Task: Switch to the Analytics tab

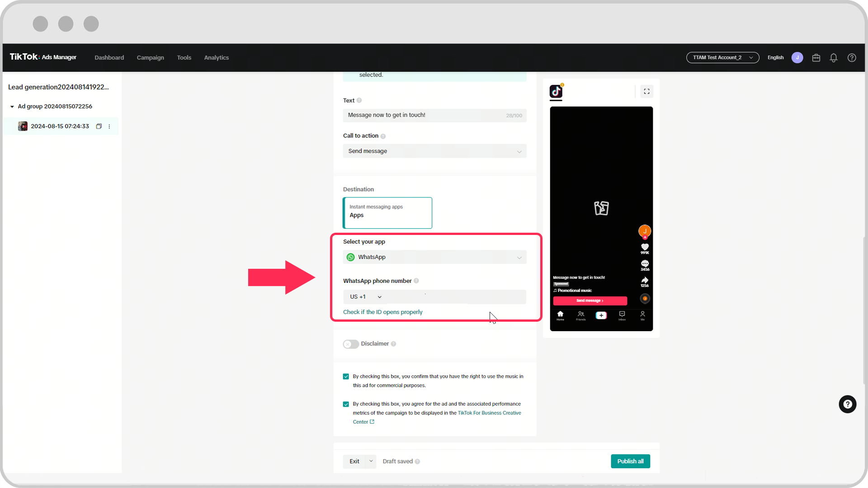Action: [x=216, y=57]
